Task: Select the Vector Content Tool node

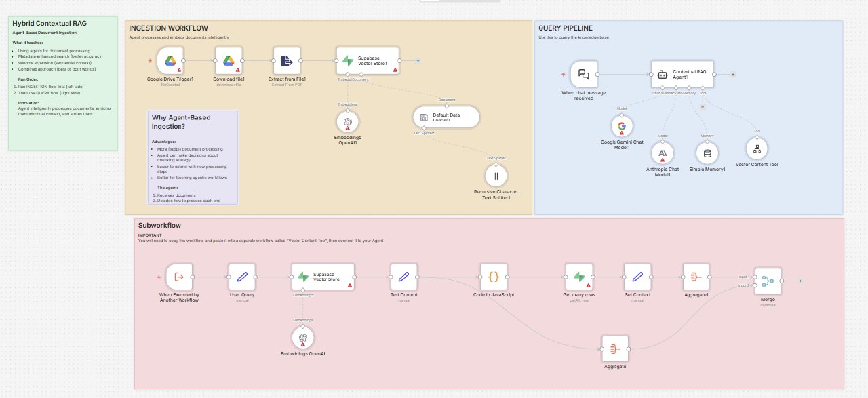Action: coord(756,148)
